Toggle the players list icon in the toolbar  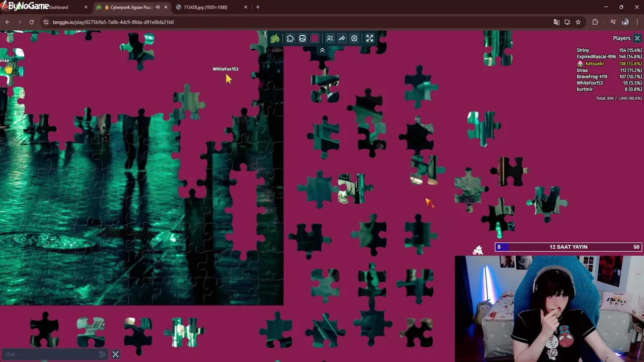click(330, 38)
